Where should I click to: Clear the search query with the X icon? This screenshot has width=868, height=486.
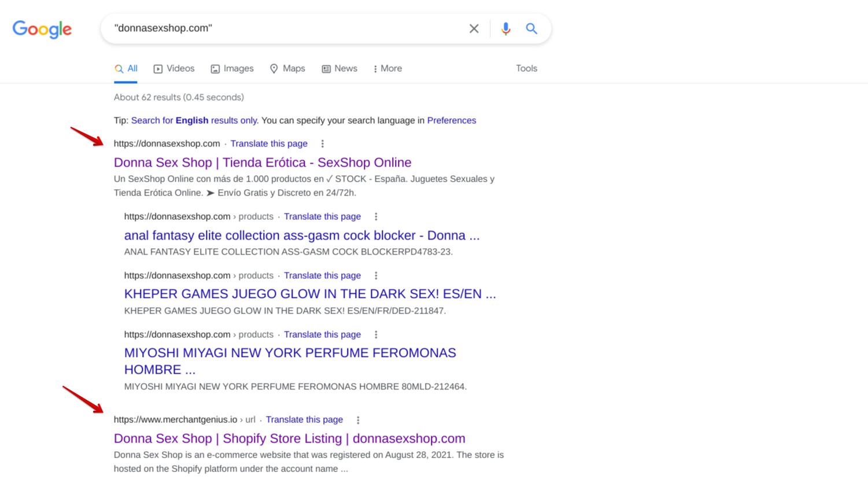click(x=474, y=28)
